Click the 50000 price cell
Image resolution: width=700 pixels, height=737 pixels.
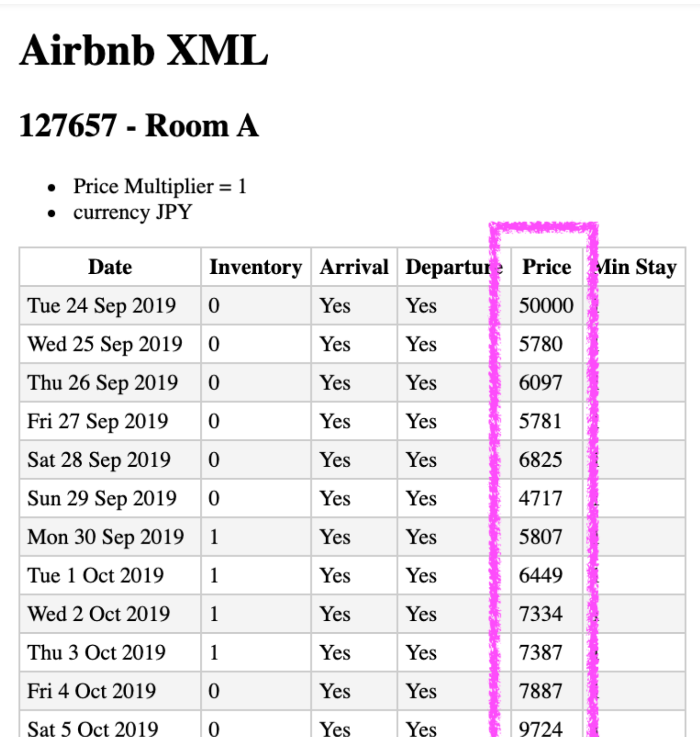tap(546, 306)
